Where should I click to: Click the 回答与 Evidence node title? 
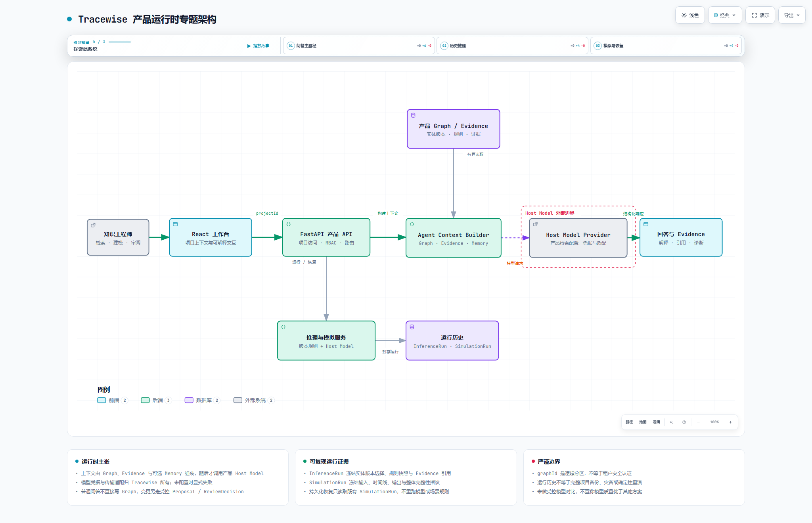(681, 234)
